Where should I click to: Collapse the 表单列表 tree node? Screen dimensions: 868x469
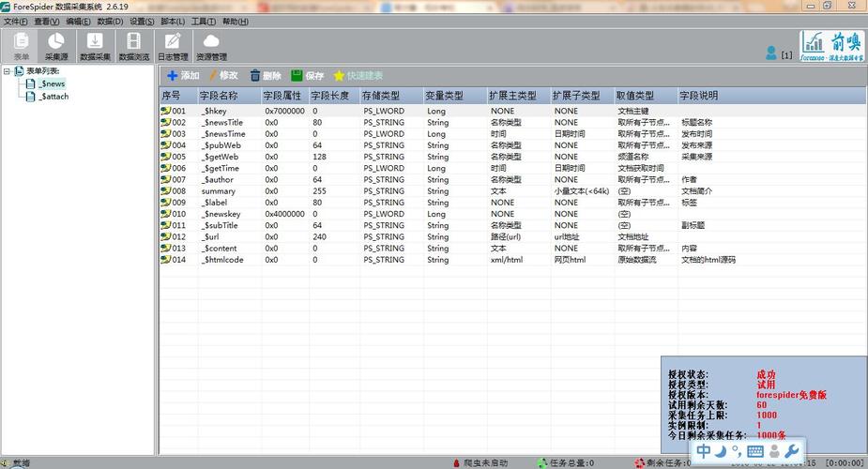(7, 70)
